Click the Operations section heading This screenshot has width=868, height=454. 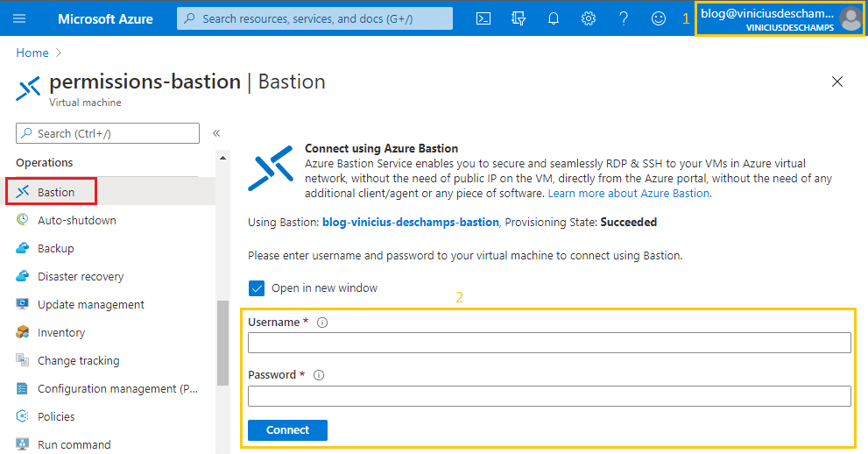[x=45, y=163]
